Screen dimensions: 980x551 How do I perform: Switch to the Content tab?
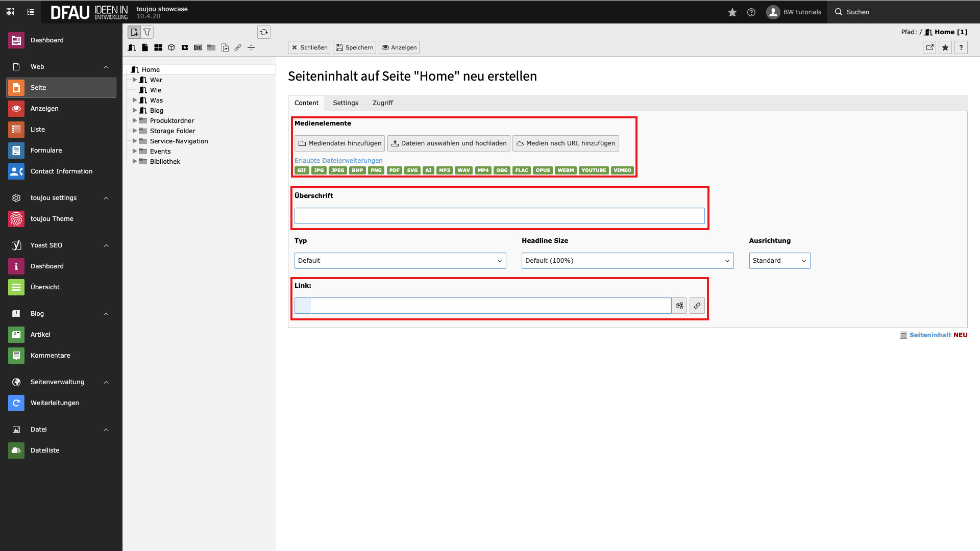pos(306,103)
